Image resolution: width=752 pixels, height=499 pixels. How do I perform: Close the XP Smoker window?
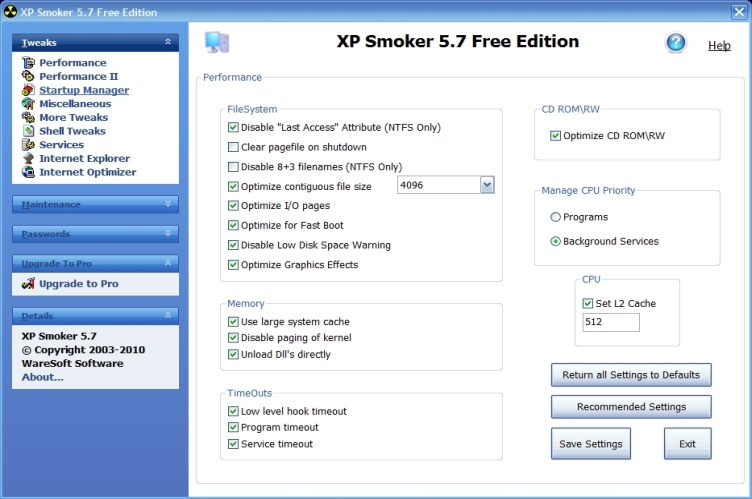(x=739, y=12)
